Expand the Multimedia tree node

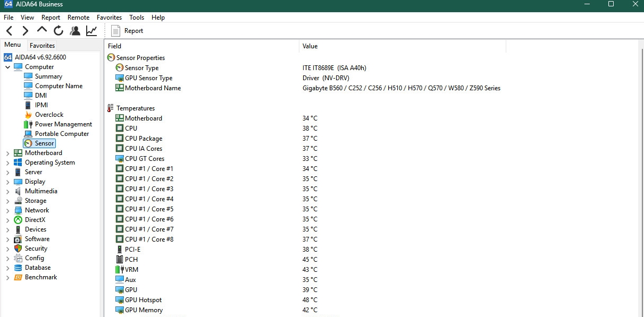7,191
